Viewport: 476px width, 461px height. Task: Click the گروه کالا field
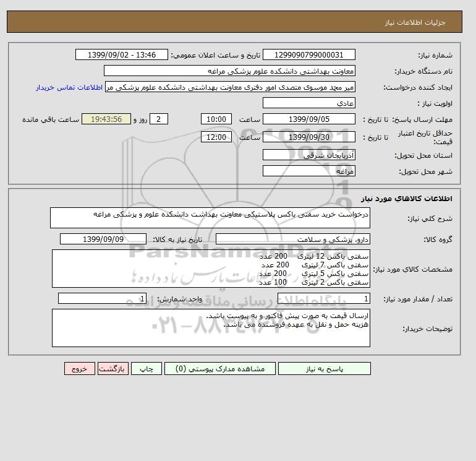click(292, 239)
